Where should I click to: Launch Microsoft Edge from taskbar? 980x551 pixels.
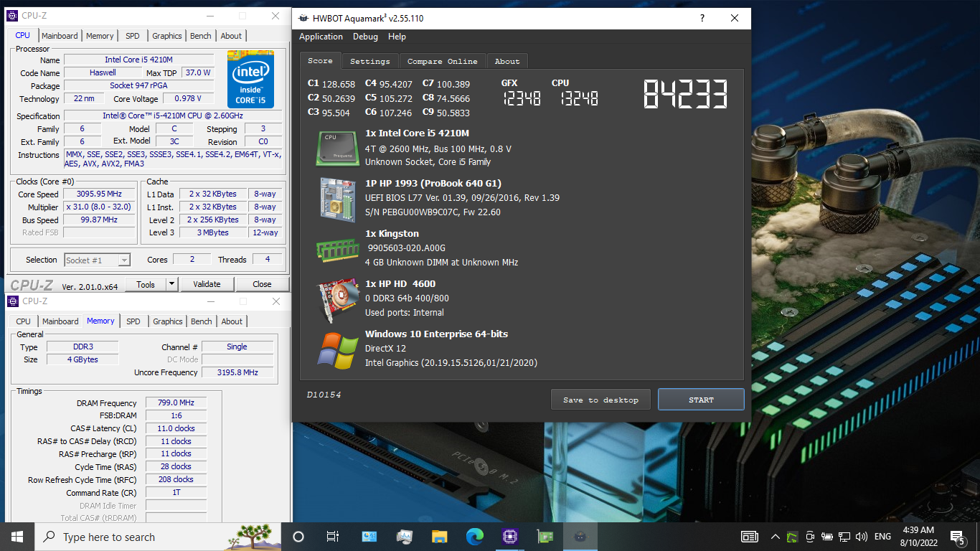coord(475,537)
